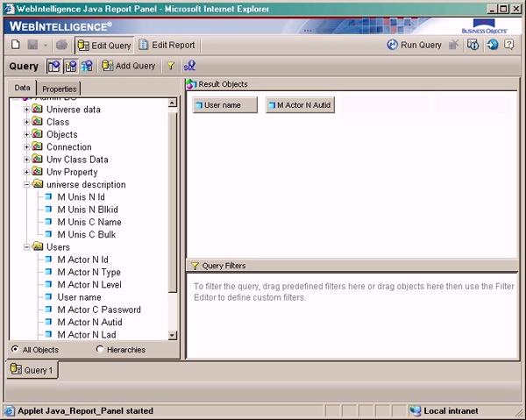Click the Run Query button
Viewport: 526px width, 420px height.
coord(415,45)
